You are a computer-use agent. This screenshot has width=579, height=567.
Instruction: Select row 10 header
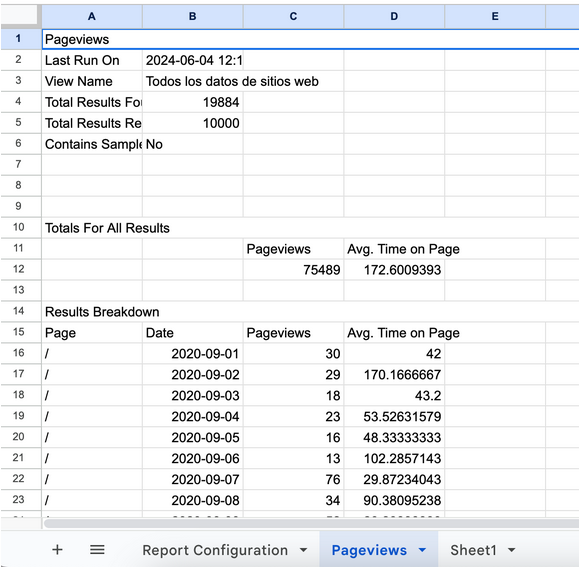pos(18,227)
